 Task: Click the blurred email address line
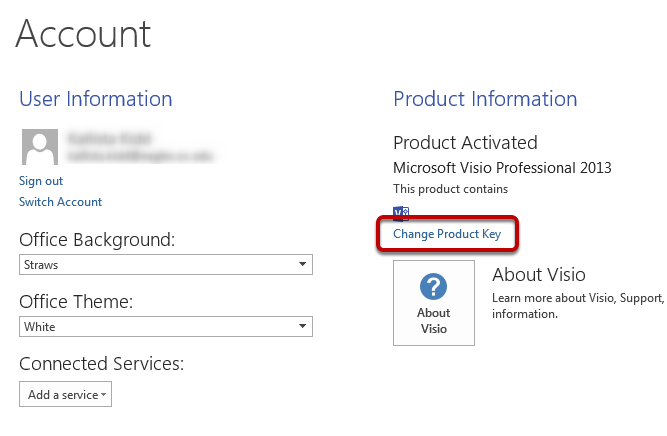140,156
